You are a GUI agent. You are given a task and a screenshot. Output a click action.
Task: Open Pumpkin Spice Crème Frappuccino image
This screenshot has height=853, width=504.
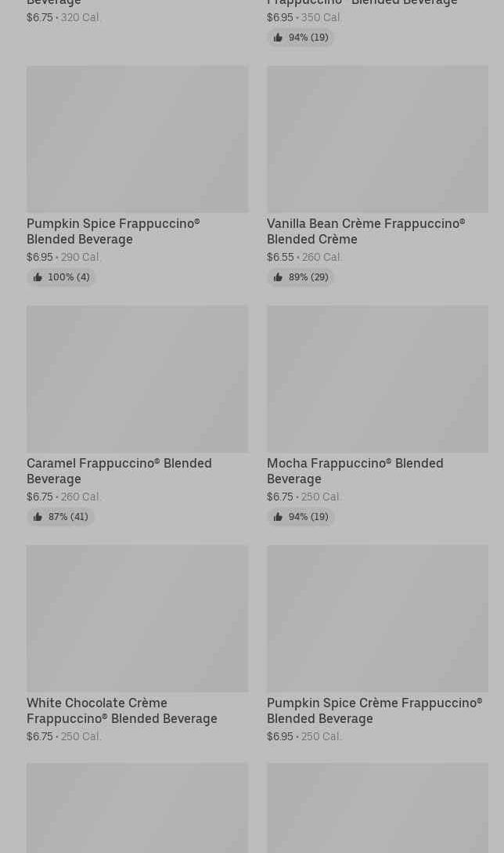[377, 619]
